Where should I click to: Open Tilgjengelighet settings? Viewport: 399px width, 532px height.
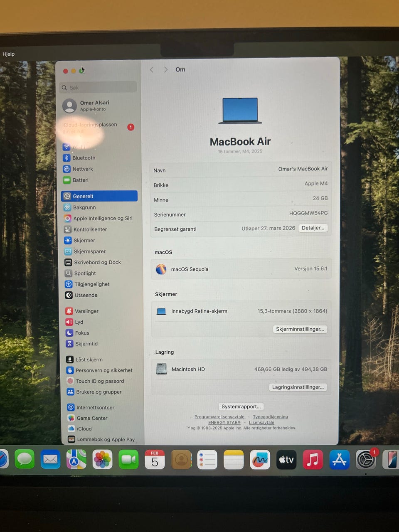coord(87,284)
